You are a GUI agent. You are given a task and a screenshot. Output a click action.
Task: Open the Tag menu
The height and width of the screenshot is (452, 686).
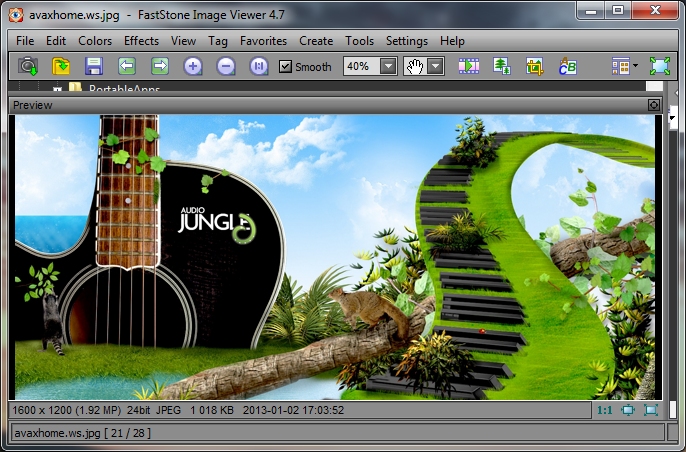coord(218,41)
